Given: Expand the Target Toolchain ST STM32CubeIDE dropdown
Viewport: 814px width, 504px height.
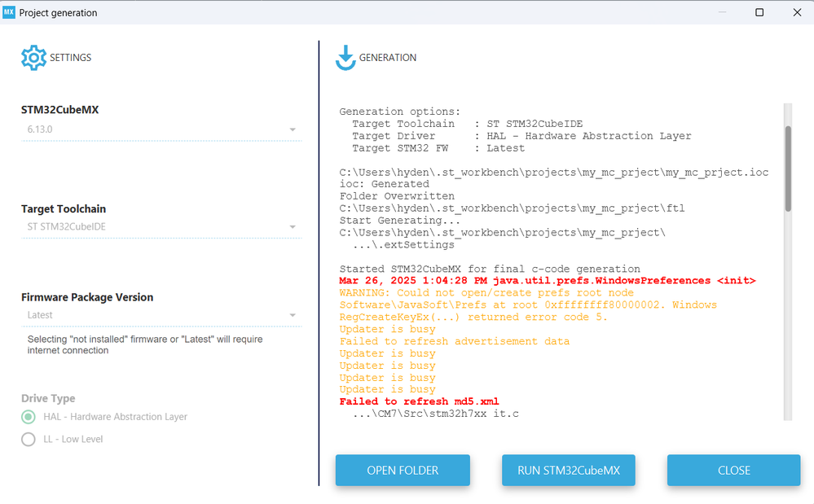Looking at the screenshot, I should [161, 227].
